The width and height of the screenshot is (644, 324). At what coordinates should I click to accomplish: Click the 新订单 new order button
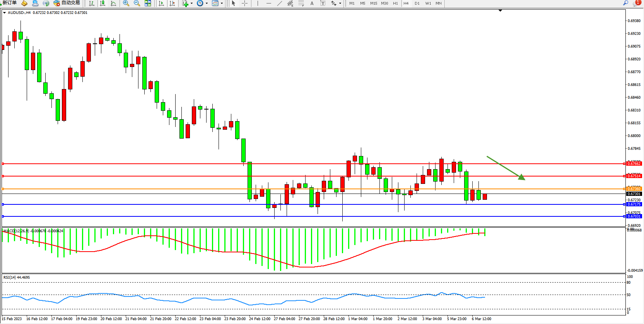tap(9, 3)
